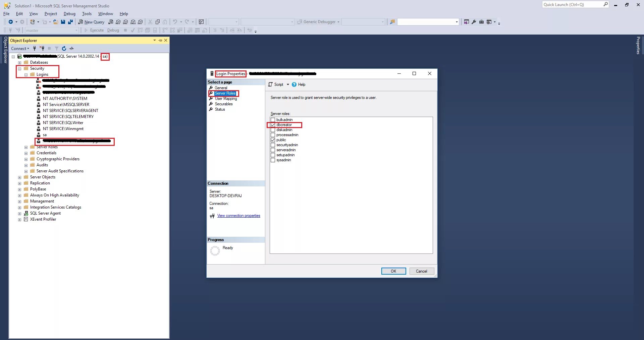The width and height of the screenshot is (644, 340).
Task: Click the Activity Monitor toolbar icon
Action: click(x=201, y=22)
